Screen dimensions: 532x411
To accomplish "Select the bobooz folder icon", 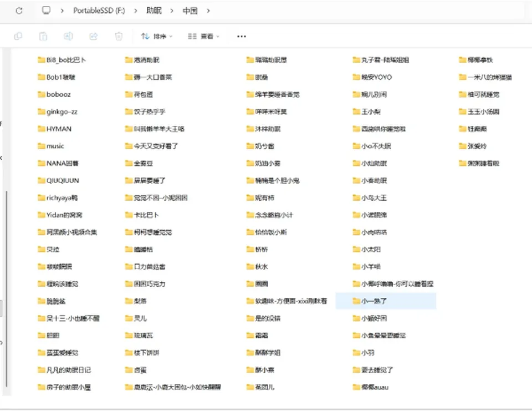I will [x=42, y=94].
